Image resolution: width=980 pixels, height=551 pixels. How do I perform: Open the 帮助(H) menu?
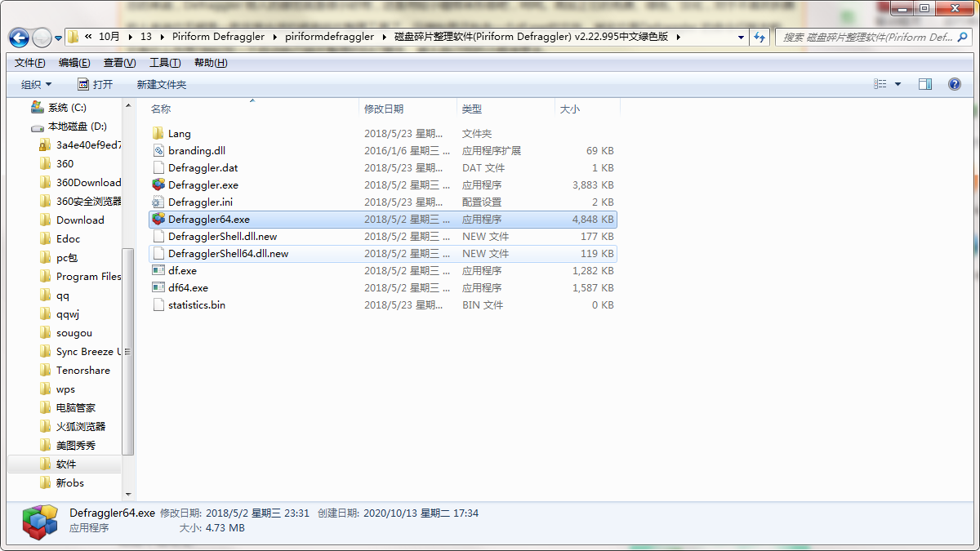(211, 63)
